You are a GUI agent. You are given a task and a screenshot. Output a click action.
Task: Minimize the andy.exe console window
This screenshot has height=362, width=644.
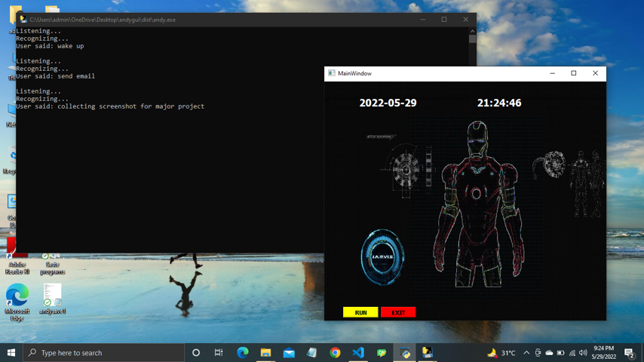(422, 20)
